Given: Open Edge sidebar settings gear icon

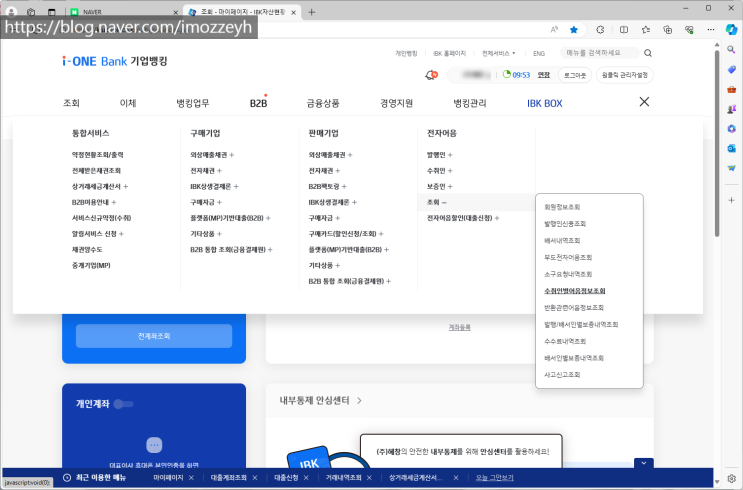Looking at the screenshot, I should click(732, 478).
